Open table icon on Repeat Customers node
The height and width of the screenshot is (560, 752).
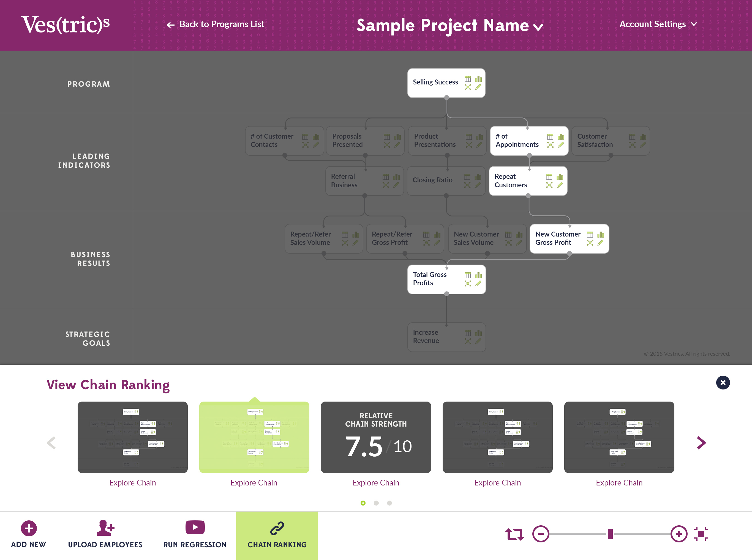tap(549, 177)
